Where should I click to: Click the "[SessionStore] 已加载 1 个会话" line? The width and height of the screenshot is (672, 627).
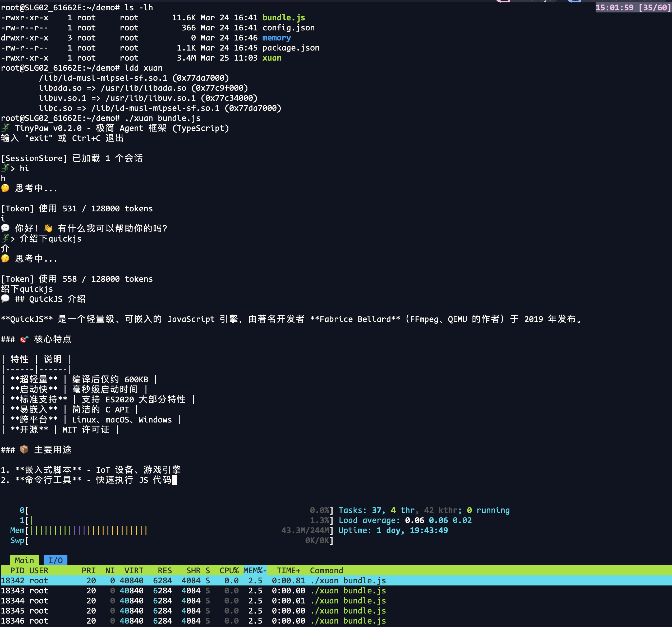[x=72, y=158]
